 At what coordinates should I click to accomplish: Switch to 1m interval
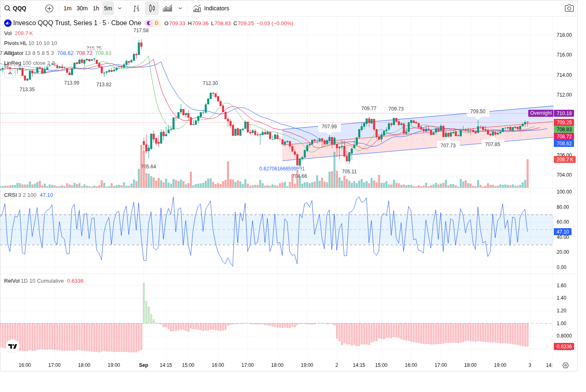(68, 8)
